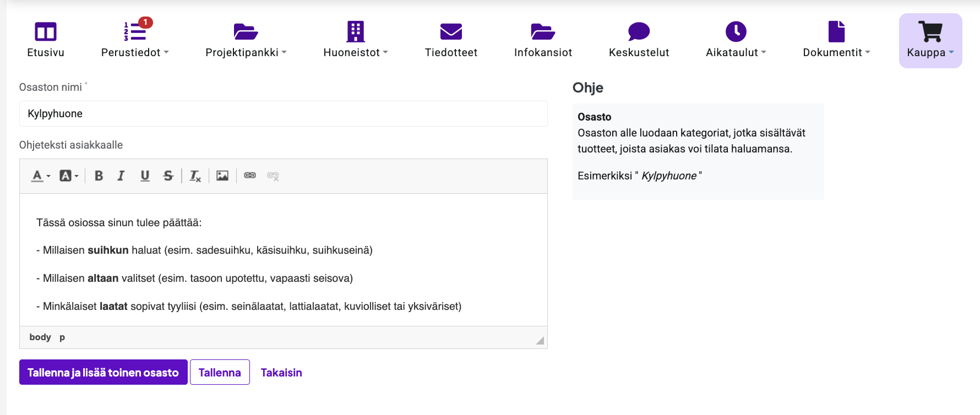Open the Keskustelut discussions page
This screenshot has height=415, width=980.
639,41
